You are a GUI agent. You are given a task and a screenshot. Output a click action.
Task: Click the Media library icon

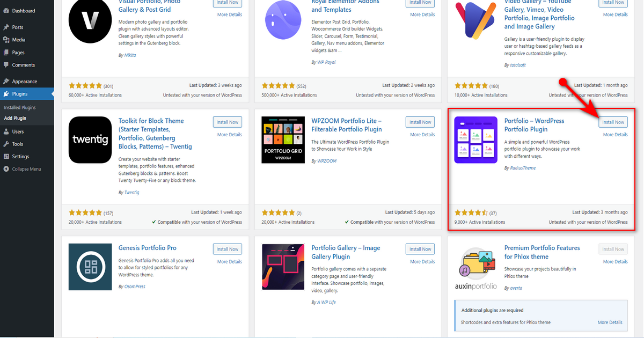click(6, 40)
